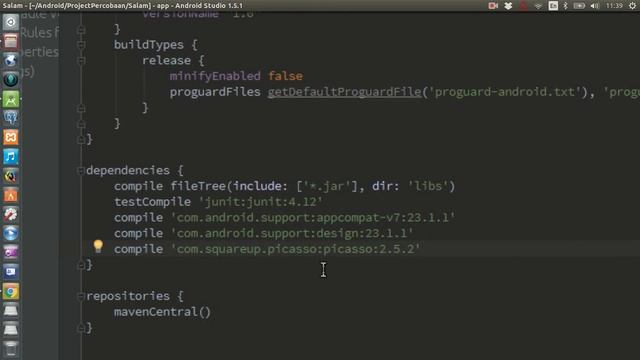
Task: Follow the underlined getDefaultProguardFile reference
Action: 344,92
